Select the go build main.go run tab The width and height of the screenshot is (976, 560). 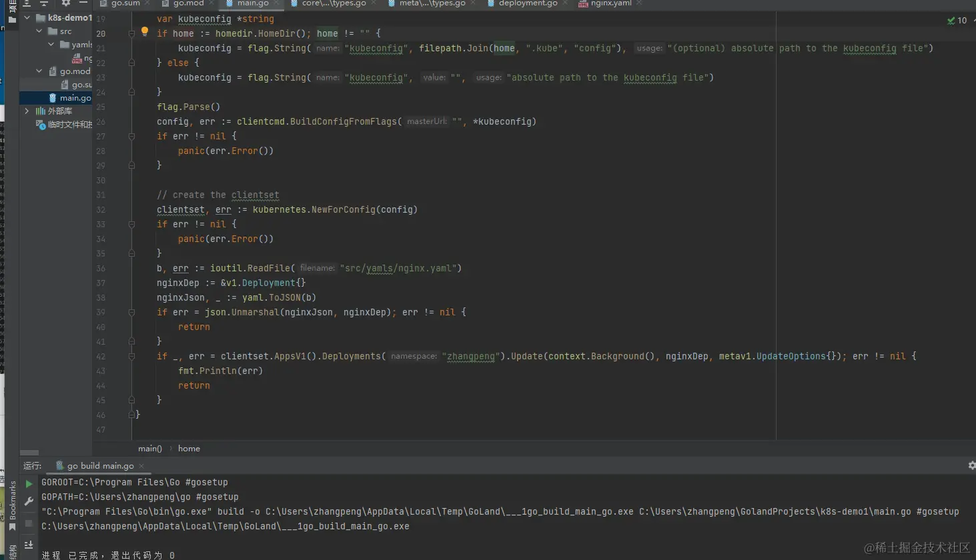100,466
